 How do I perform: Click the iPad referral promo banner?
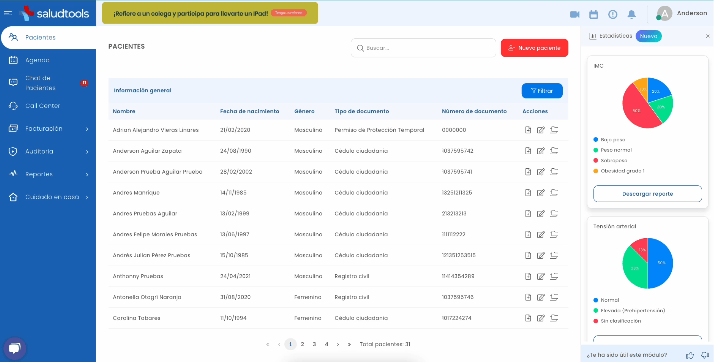[x=210, y=13]
